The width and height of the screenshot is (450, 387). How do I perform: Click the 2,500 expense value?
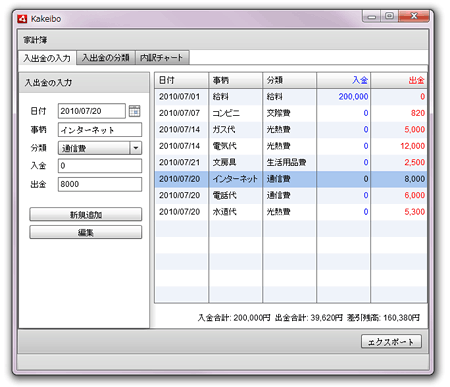415,162
